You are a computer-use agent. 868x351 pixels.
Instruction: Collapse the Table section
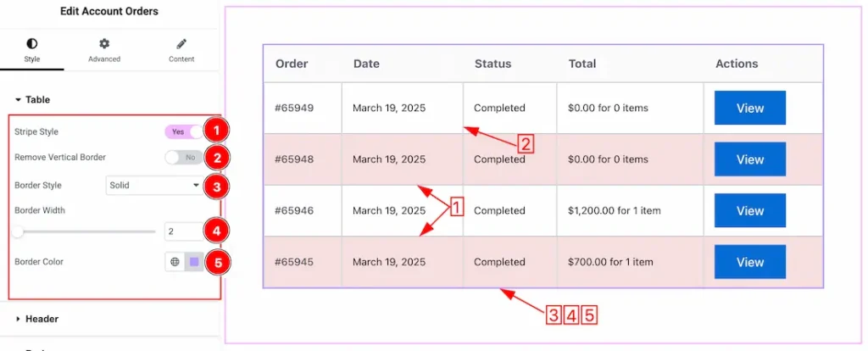point(33,100)
